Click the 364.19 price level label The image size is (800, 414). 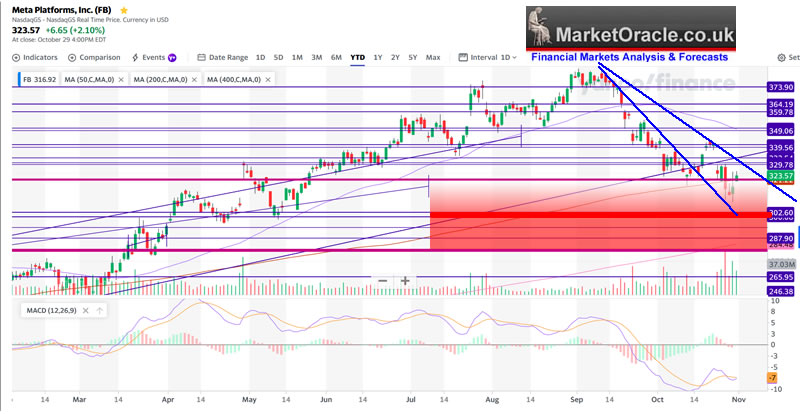(x=781, y=104)
